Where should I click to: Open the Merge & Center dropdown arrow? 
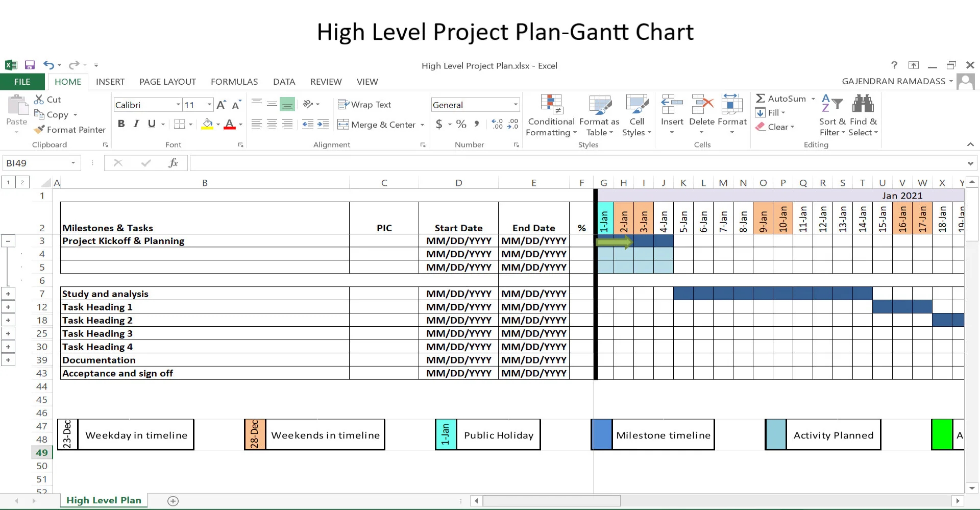(x=423, y=125)
